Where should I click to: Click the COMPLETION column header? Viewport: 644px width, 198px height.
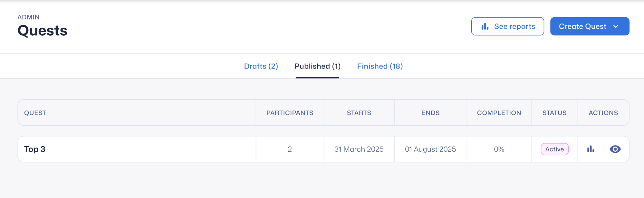[499, 113]
